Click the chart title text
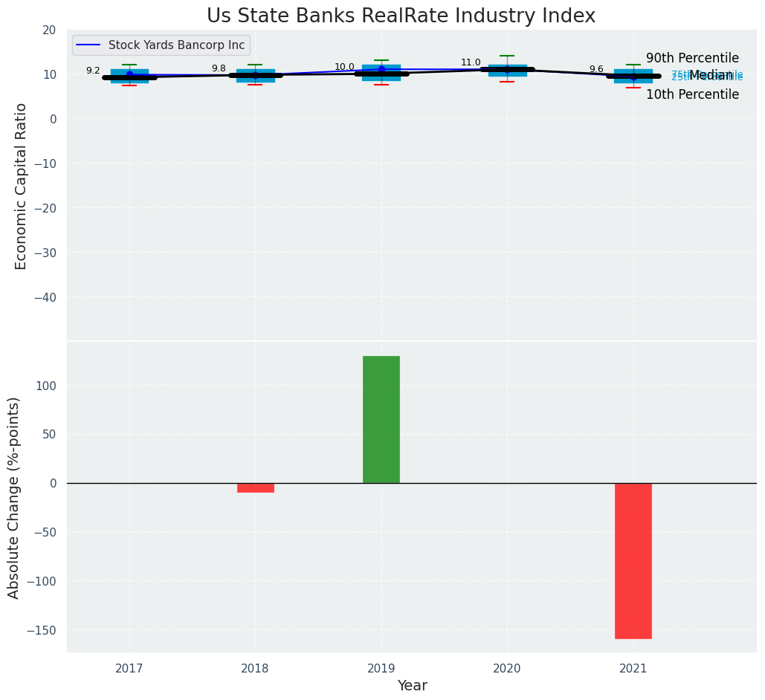This screenshot has height=700, width=765. [401, 16]
